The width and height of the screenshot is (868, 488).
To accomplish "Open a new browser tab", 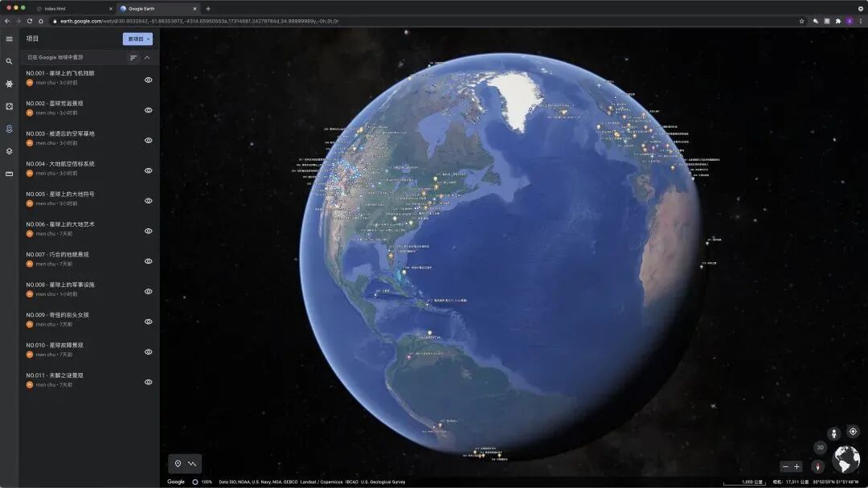I will (208, 9).
